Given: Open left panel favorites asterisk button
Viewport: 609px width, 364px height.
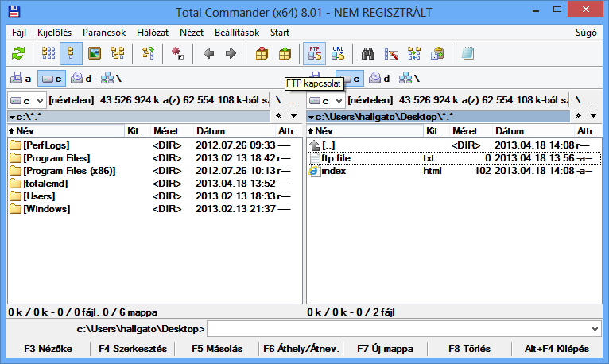Looking at the screenshot, I should [279, 116].
